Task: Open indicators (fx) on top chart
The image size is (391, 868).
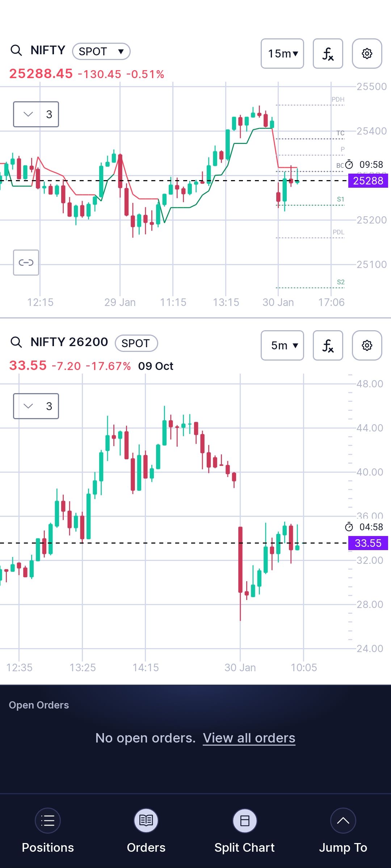Action: [328, 54]
